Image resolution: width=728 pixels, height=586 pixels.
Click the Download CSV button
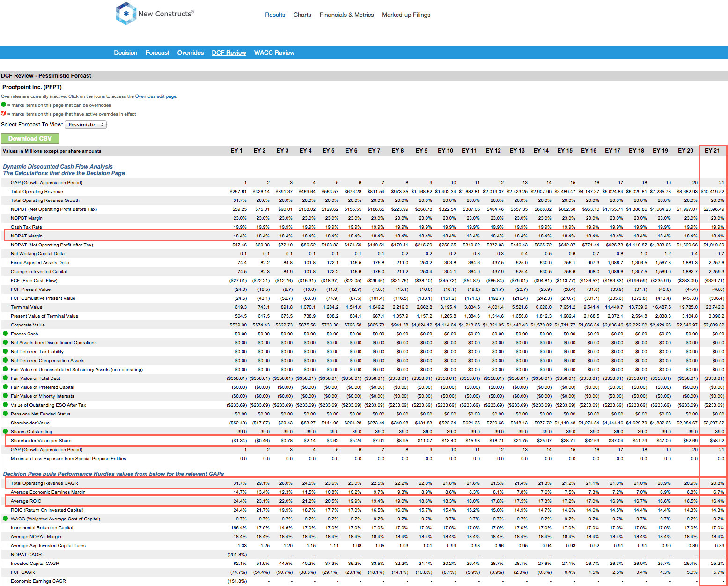tap(30, 138)
